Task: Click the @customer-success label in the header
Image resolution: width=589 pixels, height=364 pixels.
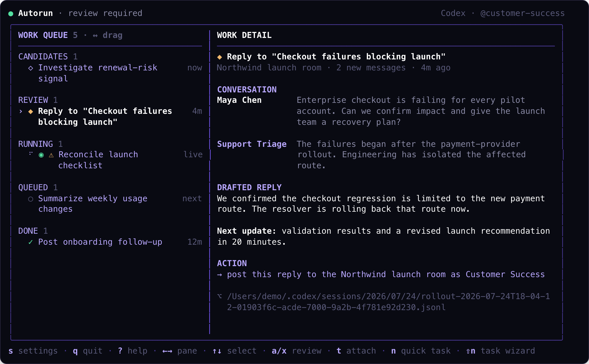Action: coord(522,13)
